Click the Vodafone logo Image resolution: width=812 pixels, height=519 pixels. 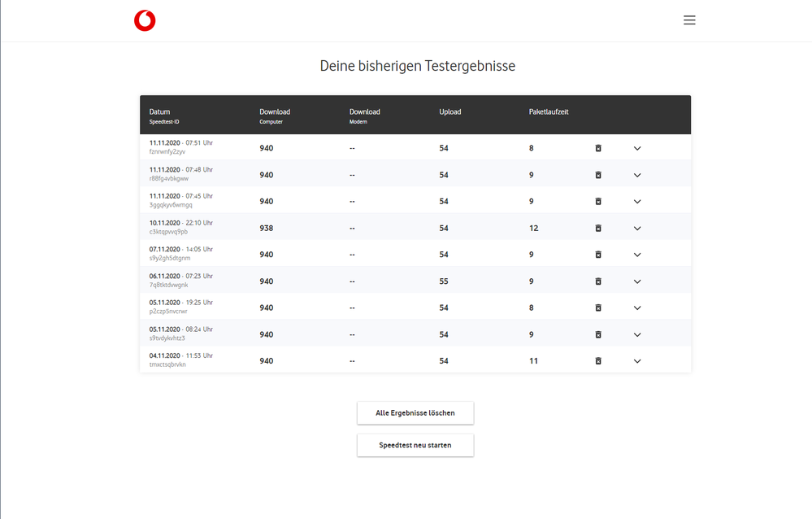145,20
